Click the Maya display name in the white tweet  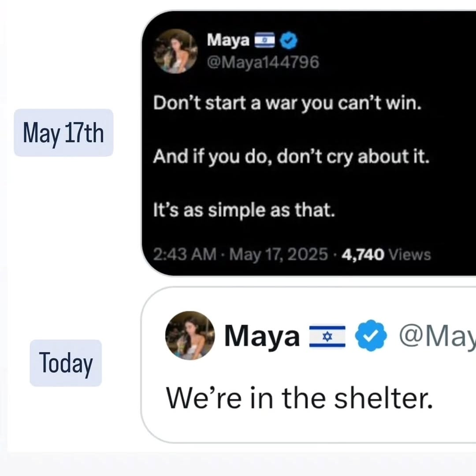262,336
